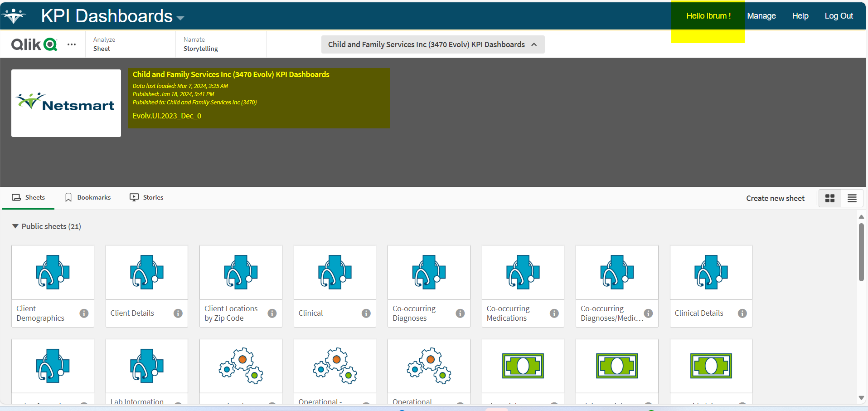Click 'Published to: Child and Family Services' text
This screenshot has height=411, width=868.
194,102
